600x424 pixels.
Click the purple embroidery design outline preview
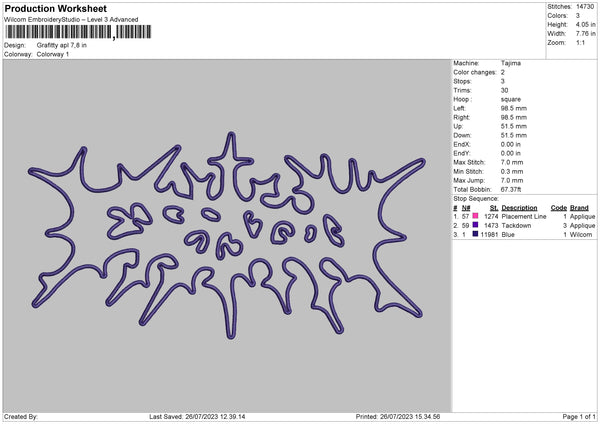(x=227, y=235)
